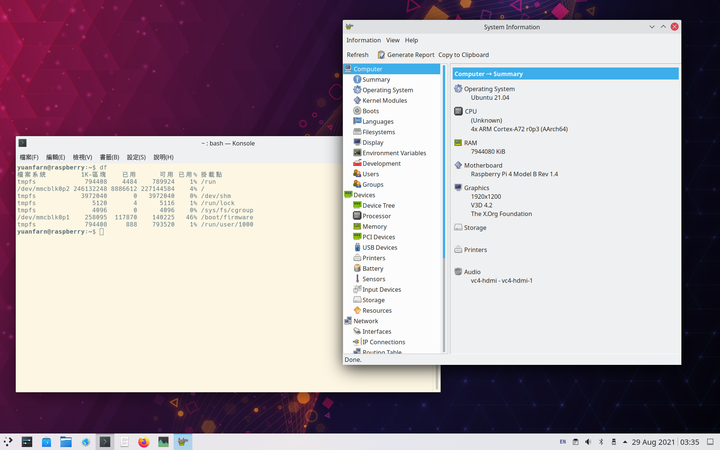Open the Battery information entry
The height and width of the screenshot is (450, 720).
(372, 268)
